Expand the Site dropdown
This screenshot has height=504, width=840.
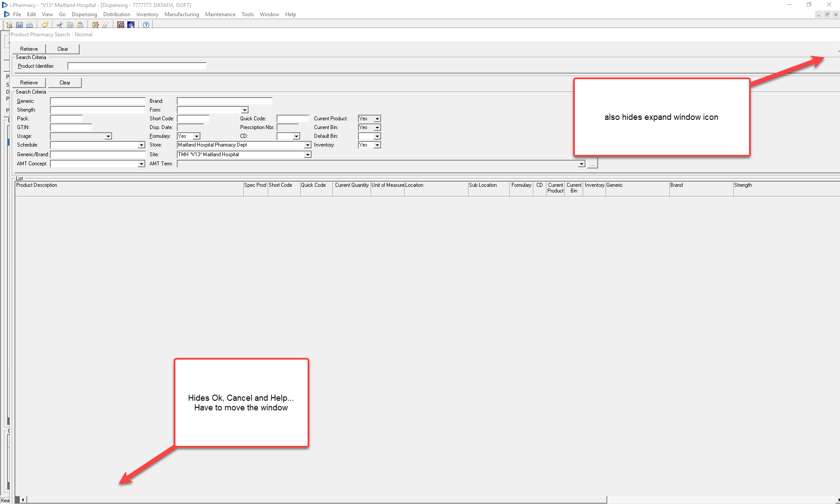[x=308, y=155]
